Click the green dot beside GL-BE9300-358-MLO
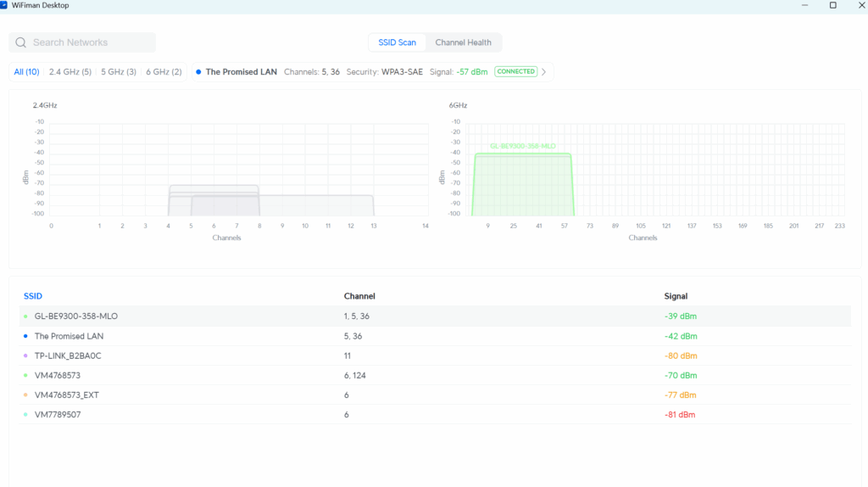The width and height of the screenshot is (868, 487). pyautogui.click(x=25, y=316)
